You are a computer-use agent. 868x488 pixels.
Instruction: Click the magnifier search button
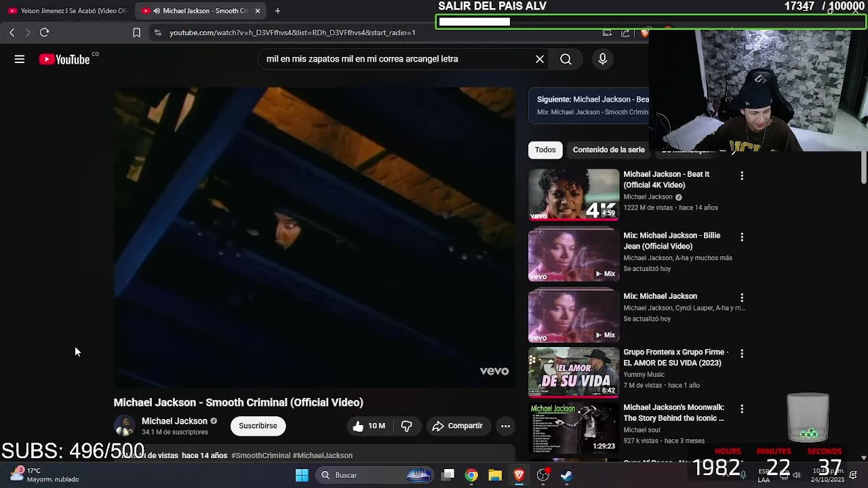click(x=566, y=59)
